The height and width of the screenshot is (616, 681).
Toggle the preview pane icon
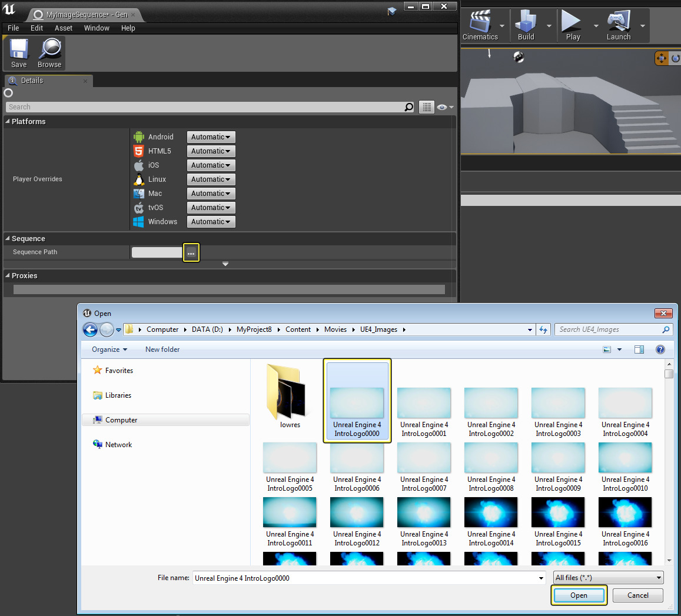click(x=639, y=349)
